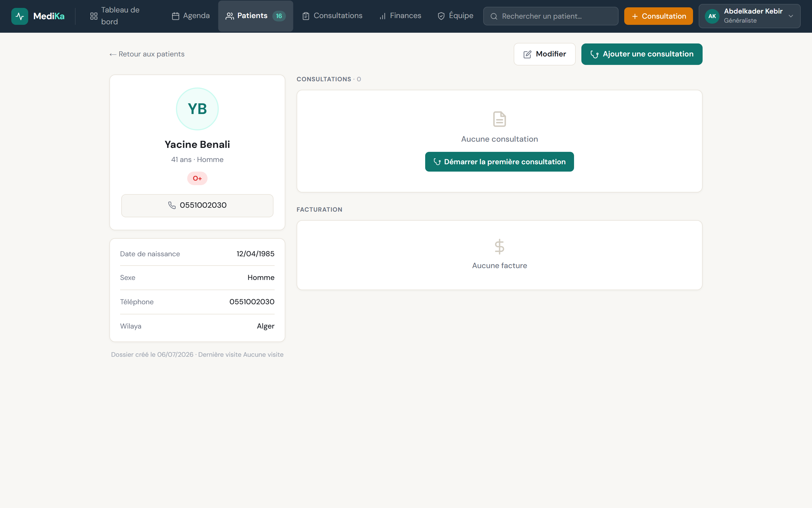
Task: Click the Wilaya value Alger
Action: click(x=265, y=326)
